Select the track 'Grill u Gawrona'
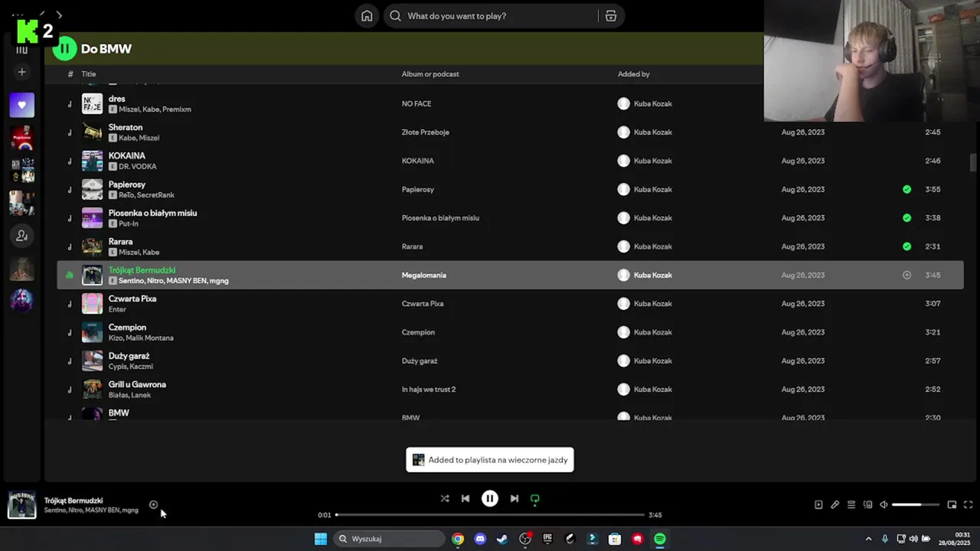980x551 pixels. 137,384
